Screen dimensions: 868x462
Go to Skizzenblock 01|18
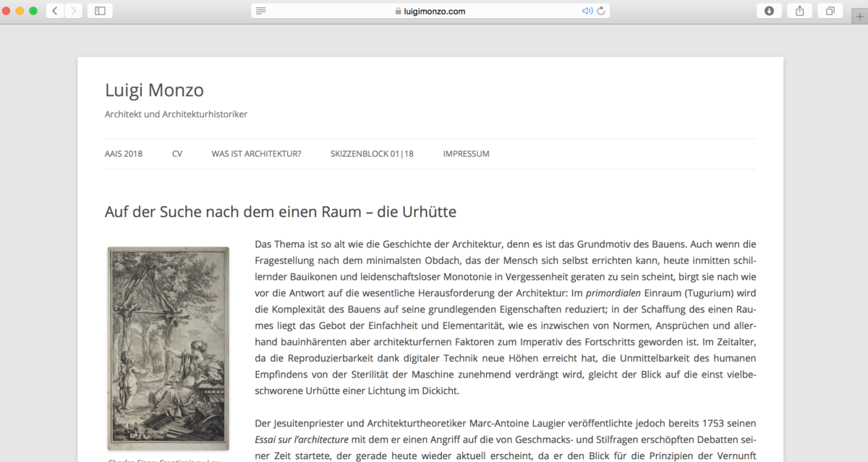tap(372, 154)
